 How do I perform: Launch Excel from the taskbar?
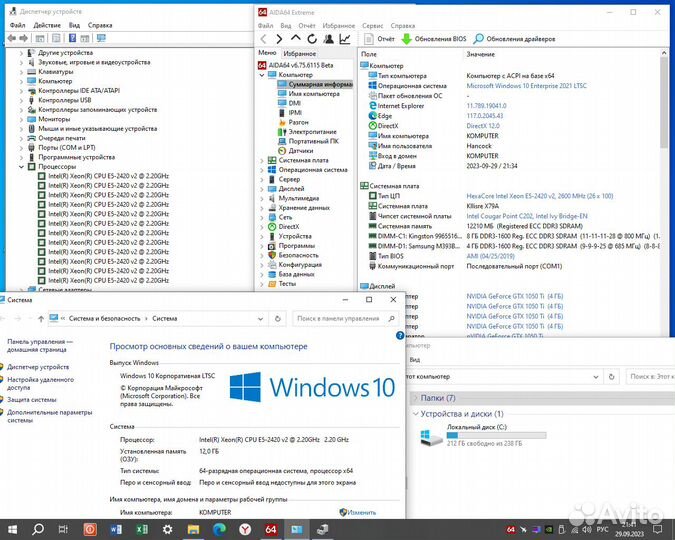(142, 529)
